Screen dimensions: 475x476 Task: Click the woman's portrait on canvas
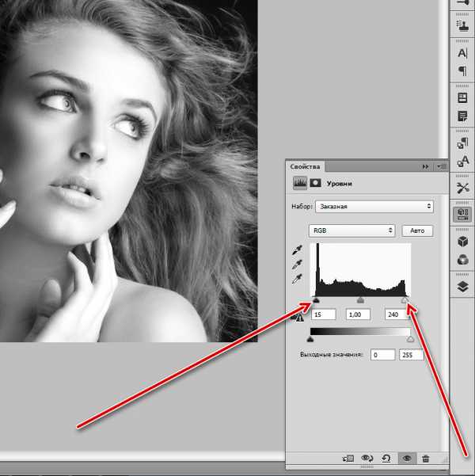point(129,171)
